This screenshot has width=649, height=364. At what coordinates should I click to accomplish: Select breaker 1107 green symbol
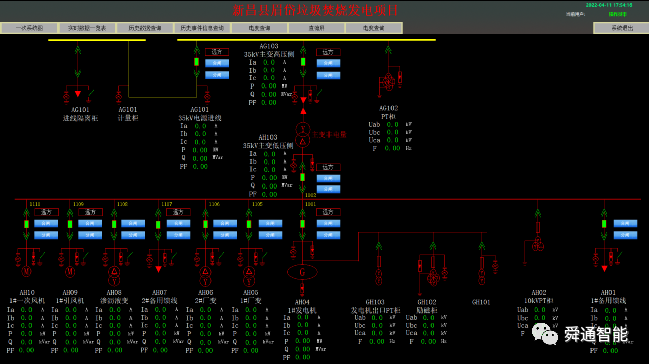[158, 224]
